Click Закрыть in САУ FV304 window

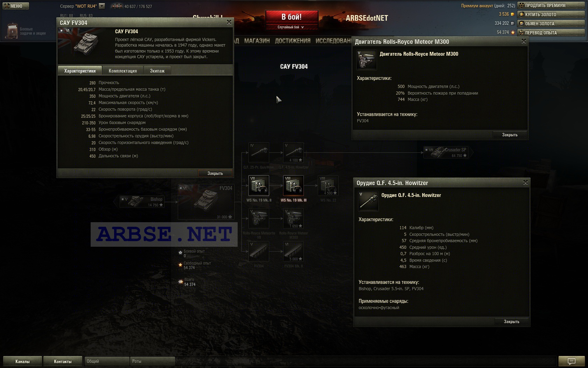point(215,173)
